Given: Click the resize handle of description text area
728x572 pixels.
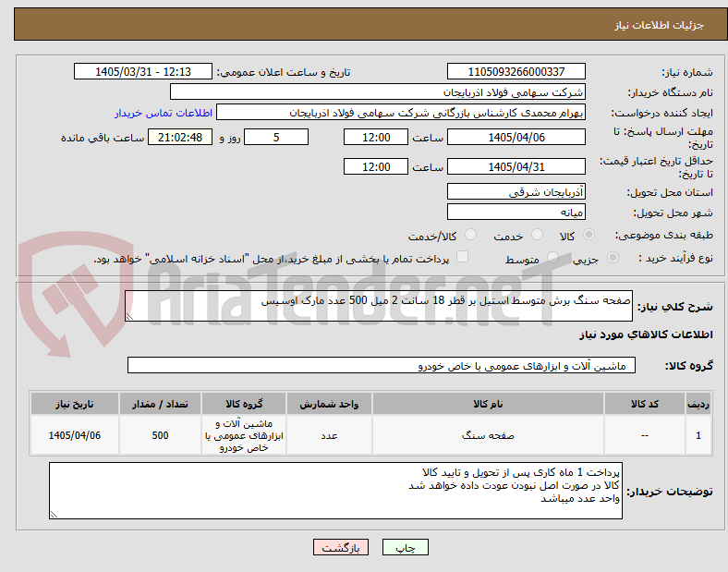Looking at the screenshot, I should 129,317.
